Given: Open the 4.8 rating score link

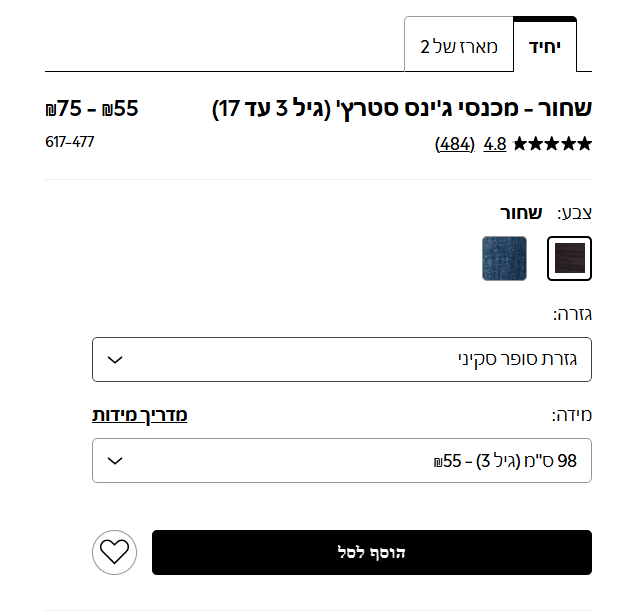Looking at the screenshot, I should (494, 144).
